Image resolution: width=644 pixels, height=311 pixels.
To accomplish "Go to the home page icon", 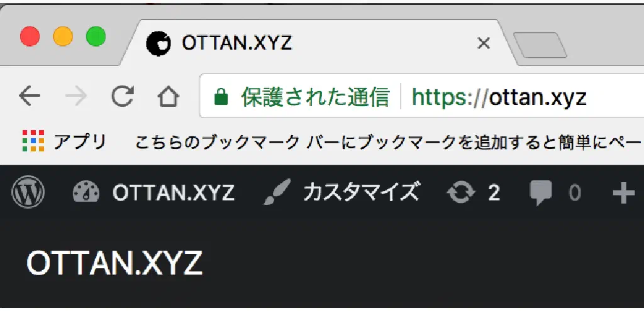I will (169, 97).
